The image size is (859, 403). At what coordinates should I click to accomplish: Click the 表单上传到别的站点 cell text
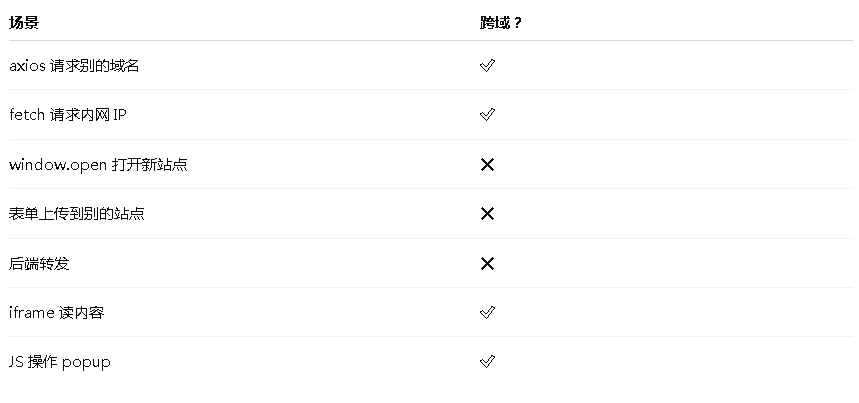point(77,214)
